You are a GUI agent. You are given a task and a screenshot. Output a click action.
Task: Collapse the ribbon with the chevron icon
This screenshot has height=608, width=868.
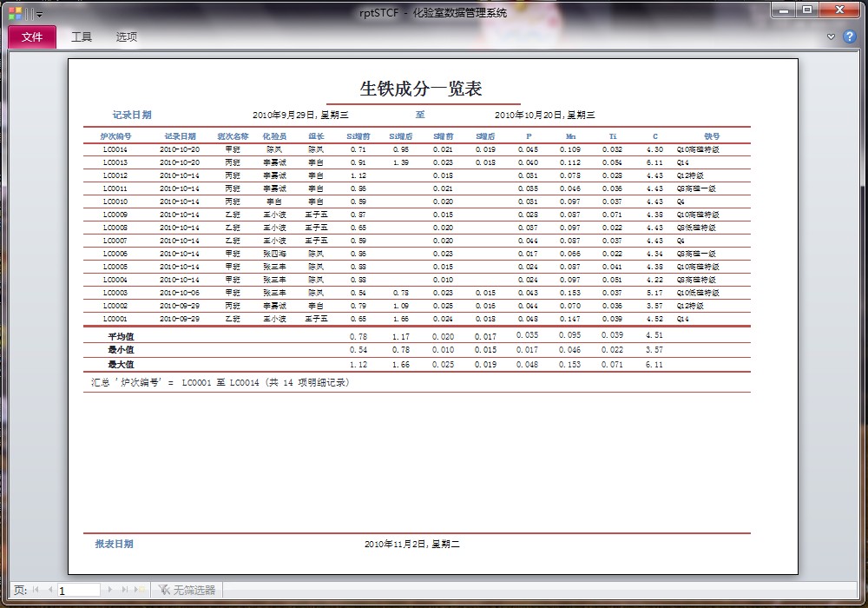pyautogui.click(x=831, y=36)
